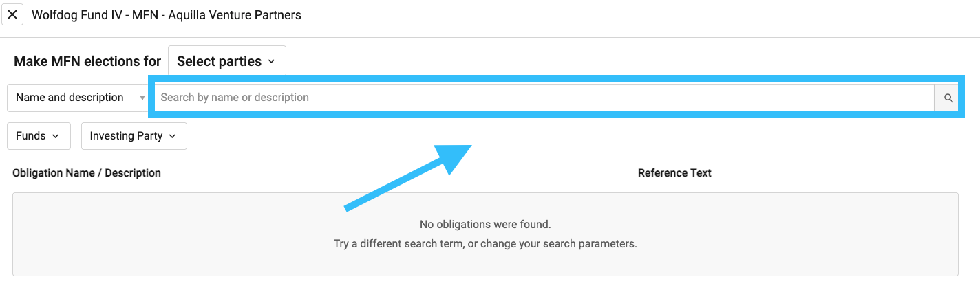Click the blue arrow annotation pointing to search
Screen dimensions: 980x290
click(x=407, y=177)
